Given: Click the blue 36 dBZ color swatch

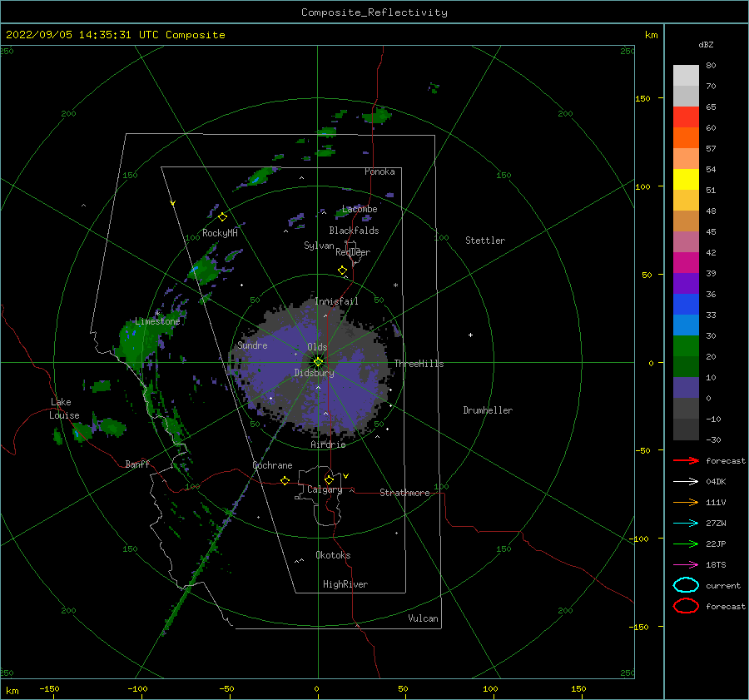Looking at the screenshot, I should [x=686, y=304].
